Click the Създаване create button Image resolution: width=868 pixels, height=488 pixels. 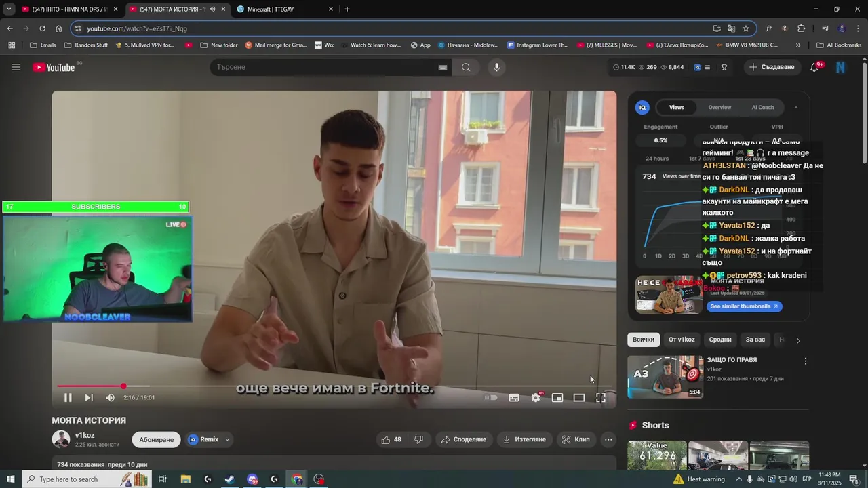tap(772, 67)
